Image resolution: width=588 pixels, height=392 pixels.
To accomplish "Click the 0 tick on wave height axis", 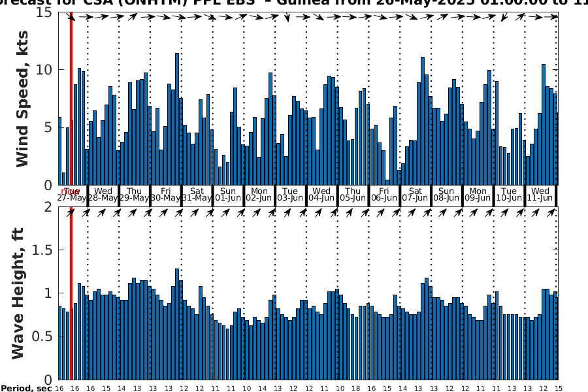I will point(48,380).
